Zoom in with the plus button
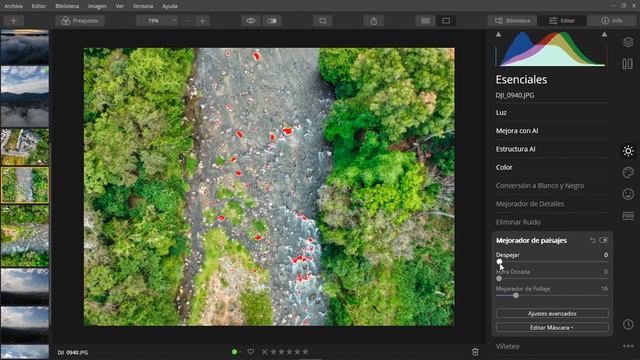Viewport: 640px width, 360px height. 202,21
